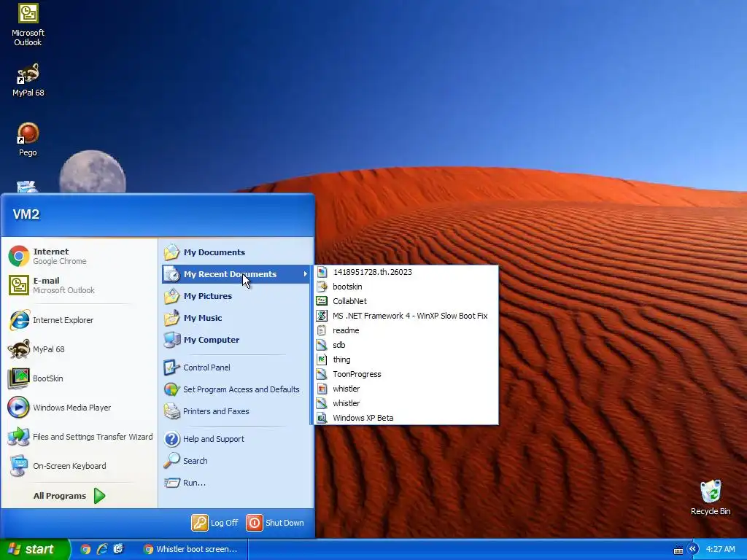The height and width of the screenshot is (560, 747).
Task: Switch to Whistler boot screen taskbar window
Action: coord(193,550)
